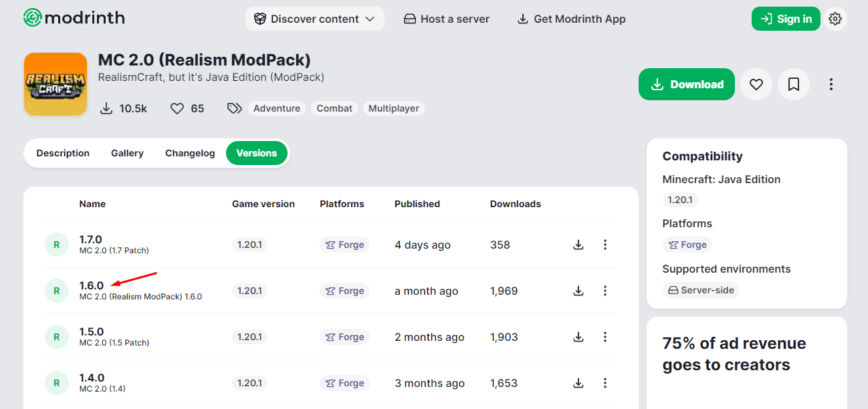Click the Sign in button
This screenshot has width=868, height=409.
pyautogui.click(x=786, y=19)
